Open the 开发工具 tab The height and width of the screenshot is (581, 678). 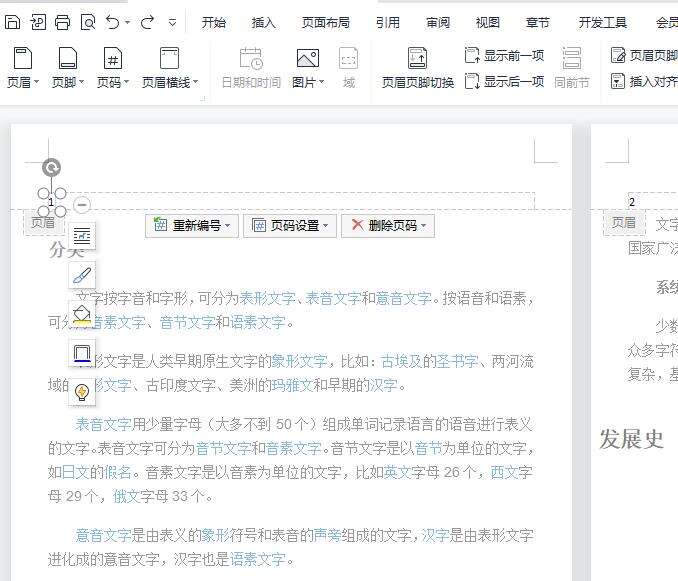[x=603, y=22]
